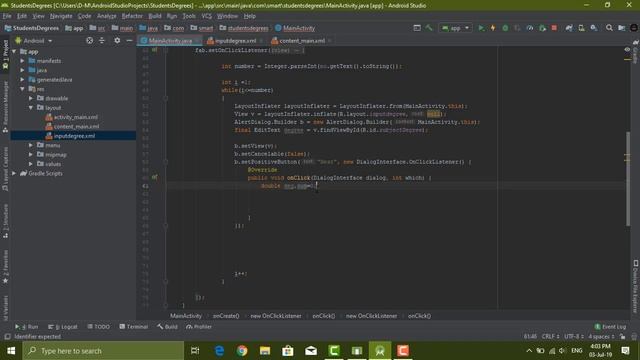Open the project structure folder icon in toolbar
640x360 pixels.
click(x=621, y=28)
